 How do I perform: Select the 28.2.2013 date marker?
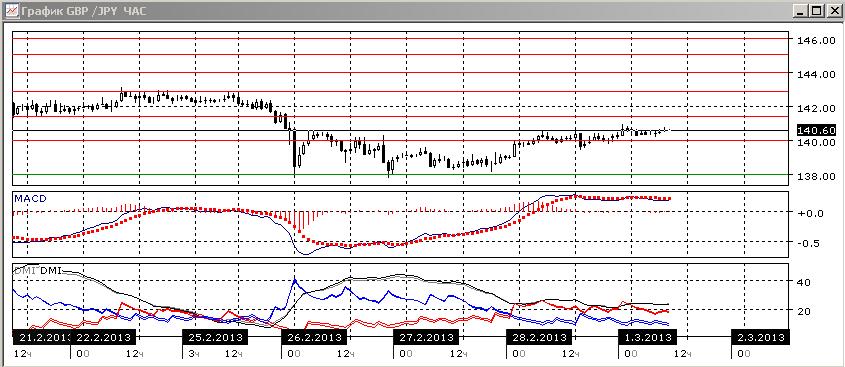click(x=538, y=337)
